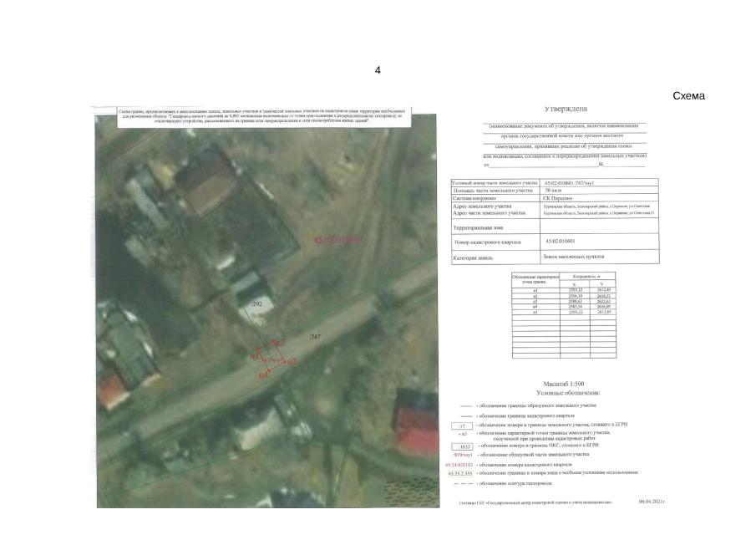
Task: Click parcel label ':747' on the map
Action: (315, 336)
